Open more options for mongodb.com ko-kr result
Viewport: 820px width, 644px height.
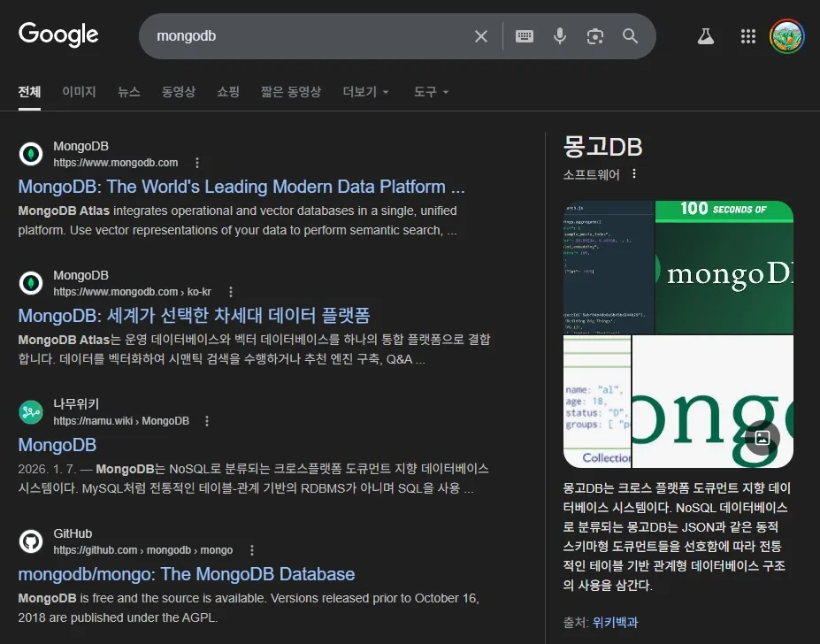(x=231, y=292)
